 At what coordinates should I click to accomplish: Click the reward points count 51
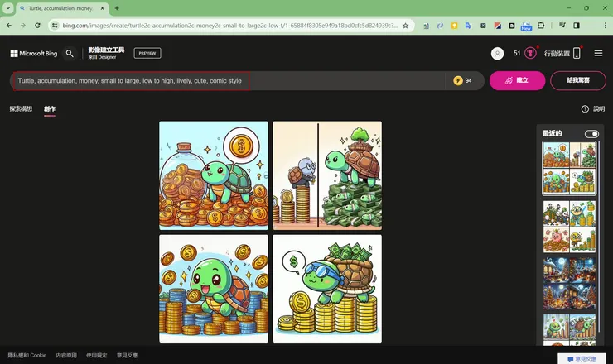[517, 53]
